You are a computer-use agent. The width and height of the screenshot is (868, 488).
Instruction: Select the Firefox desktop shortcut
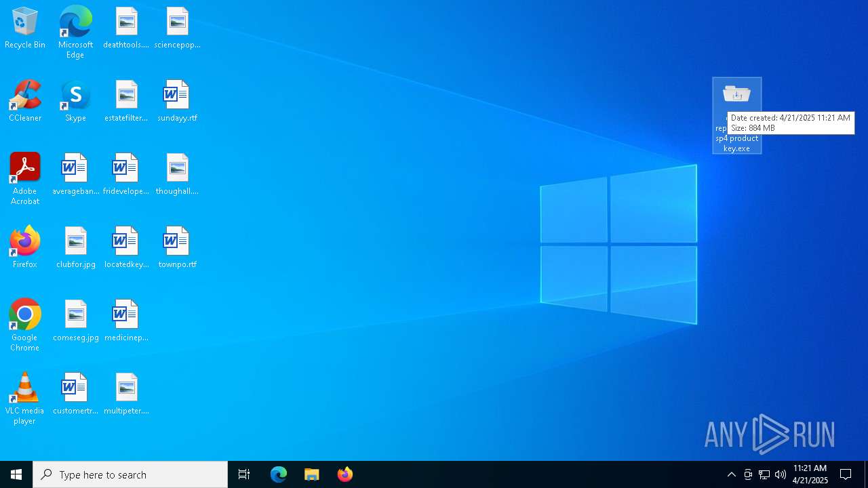coord(25,248)
